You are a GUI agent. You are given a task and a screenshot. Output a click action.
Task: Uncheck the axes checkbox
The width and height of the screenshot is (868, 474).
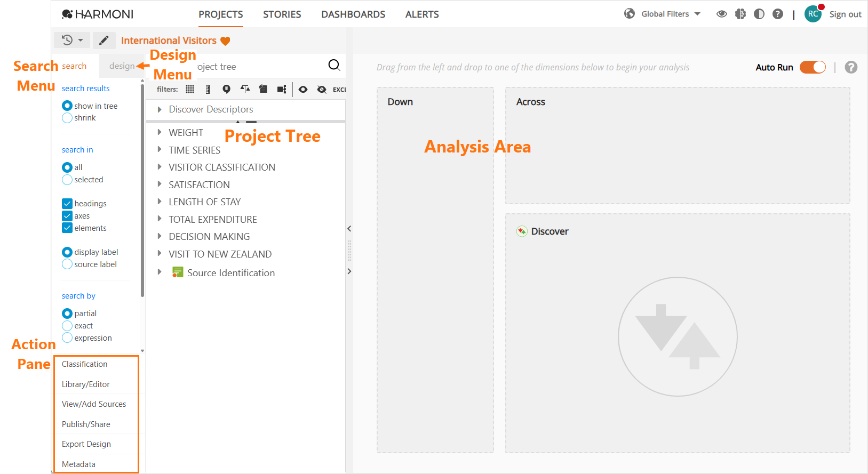coord(67,216)
